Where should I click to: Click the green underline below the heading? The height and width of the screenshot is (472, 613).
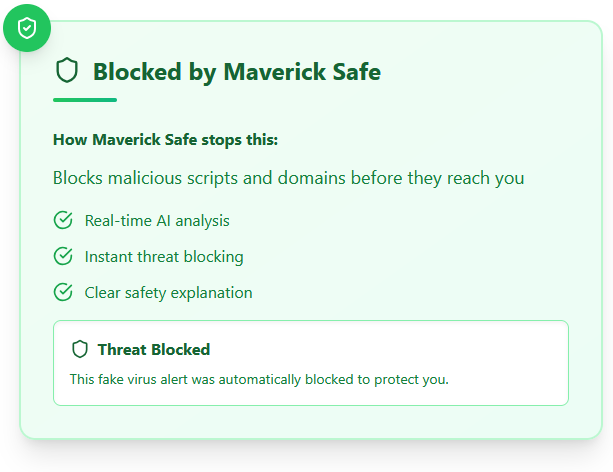click(x=85, y=100)
